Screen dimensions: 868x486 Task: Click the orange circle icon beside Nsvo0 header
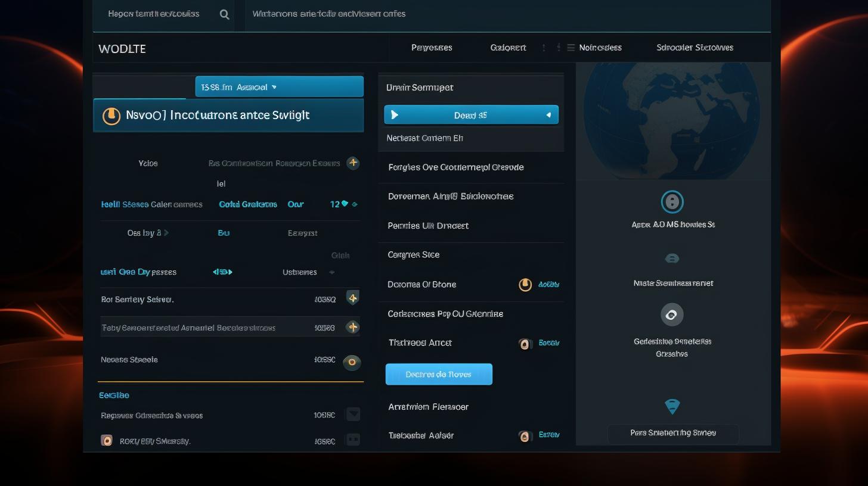point(111,116)
